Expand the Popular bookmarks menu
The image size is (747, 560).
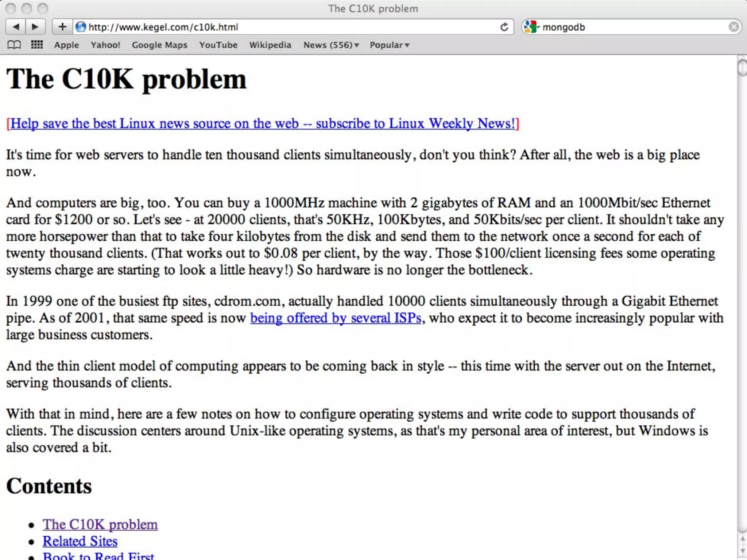[389, 45]
